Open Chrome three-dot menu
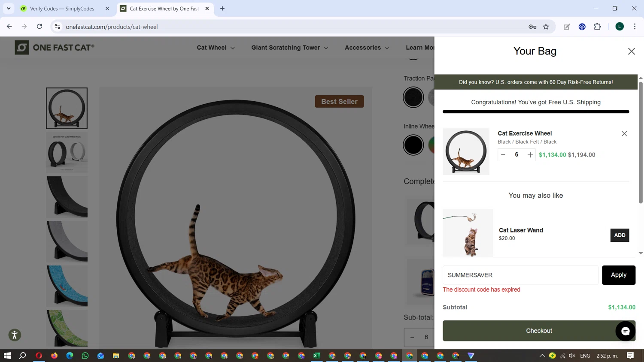Viewport: 644px width, 362px height. (x=635, y=27)
